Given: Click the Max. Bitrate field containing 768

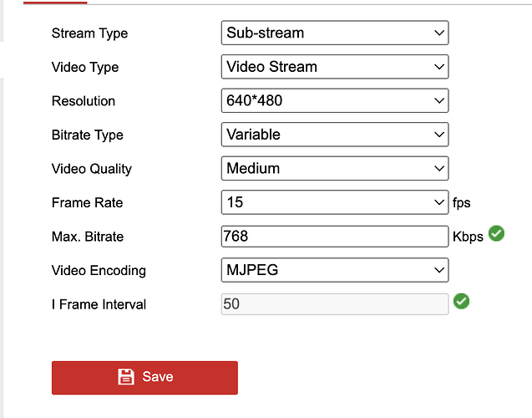Looking at the screenshot, I should point(335,237).
